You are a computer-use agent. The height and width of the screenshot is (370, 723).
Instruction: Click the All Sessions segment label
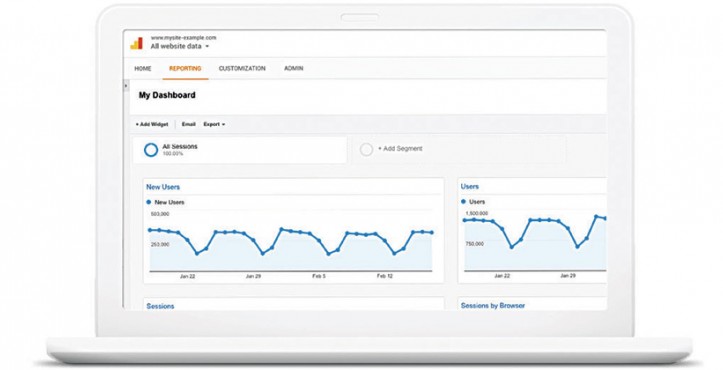pos(180,146)
